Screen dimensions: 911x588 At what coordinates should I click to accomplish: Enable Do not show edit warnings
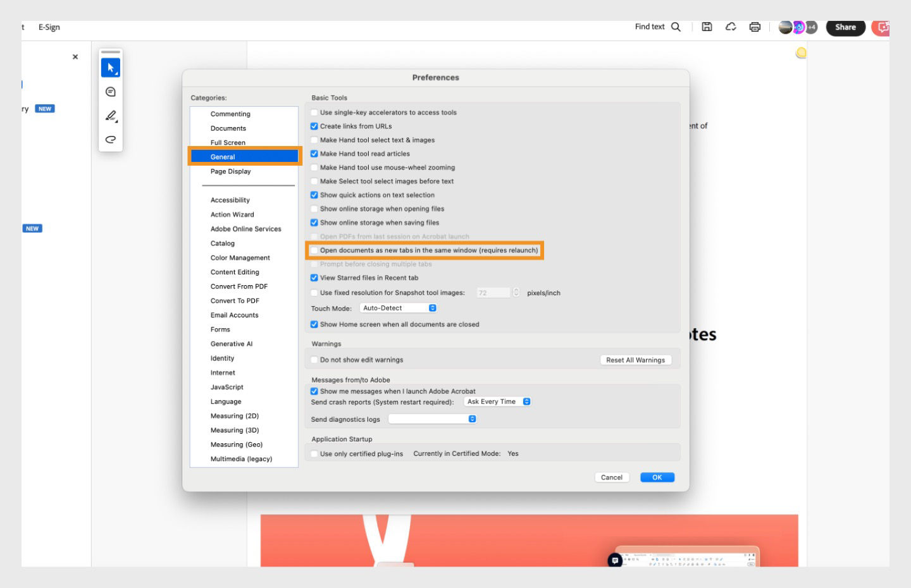(314, 359)
